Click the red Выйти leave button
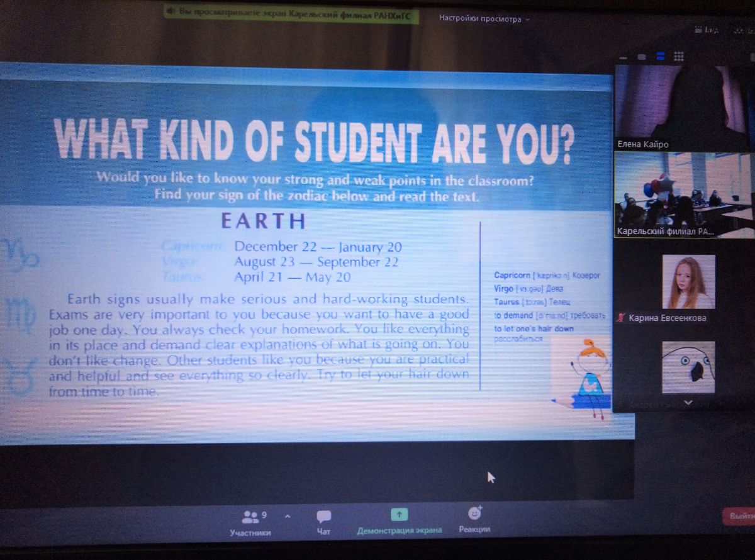This screenshot has width=755, height=560. (739, 517)
